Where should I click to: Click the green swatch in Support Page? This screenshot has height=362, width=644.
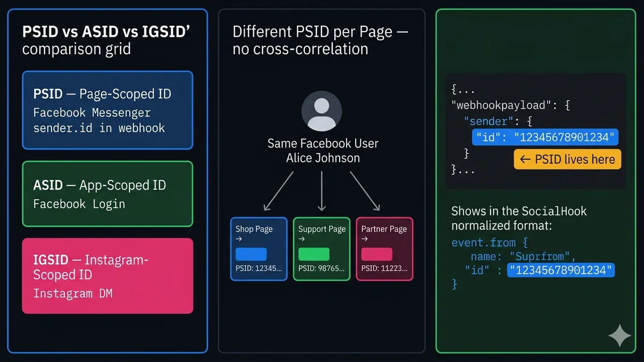click(x=313, y=254)
